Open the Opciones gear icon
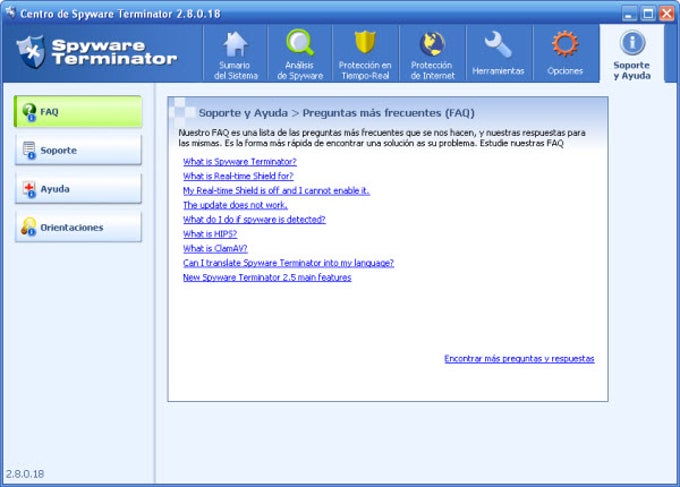The height and width of the screenshot is (487, 680). [x=565, y=44]
